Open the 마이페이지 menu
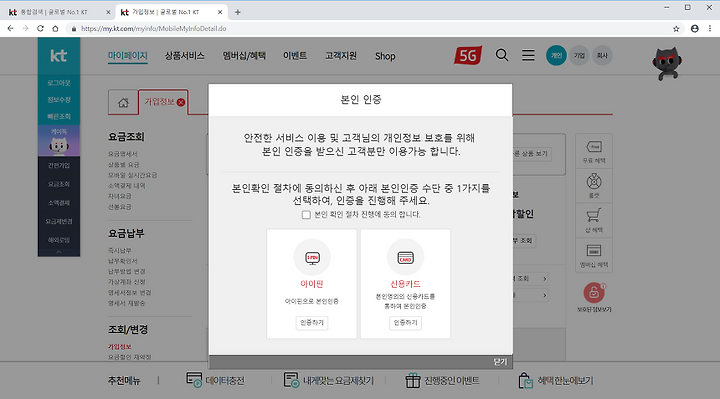This screenshot has height=399, width=720. coord(128,56)
